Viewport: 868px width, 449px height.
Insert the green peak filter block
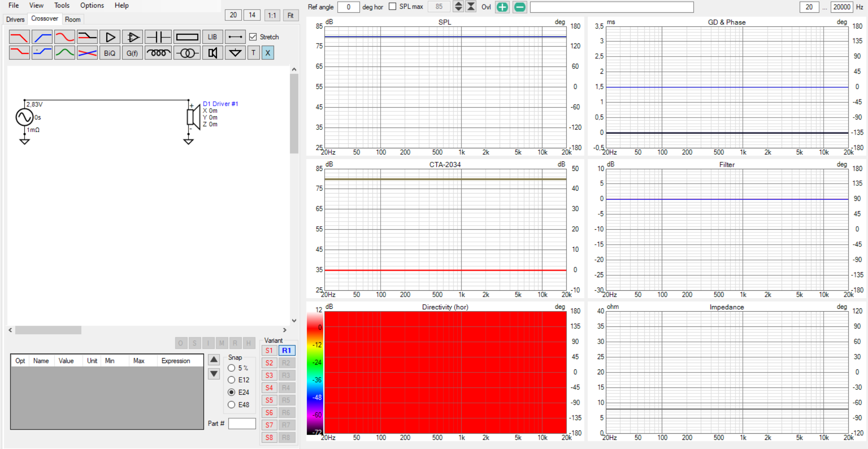point(65,53)
